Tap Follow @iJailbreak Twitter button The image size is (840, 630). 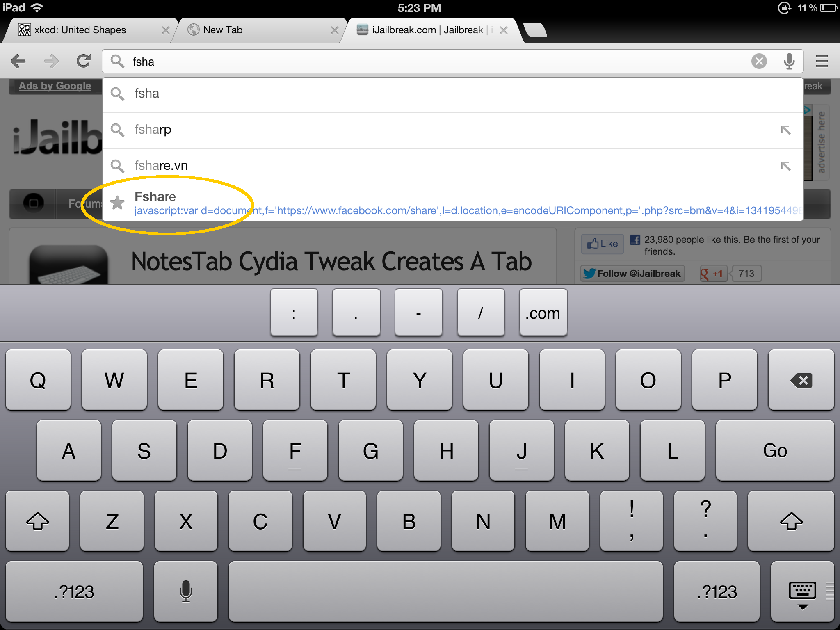(632, 274)
